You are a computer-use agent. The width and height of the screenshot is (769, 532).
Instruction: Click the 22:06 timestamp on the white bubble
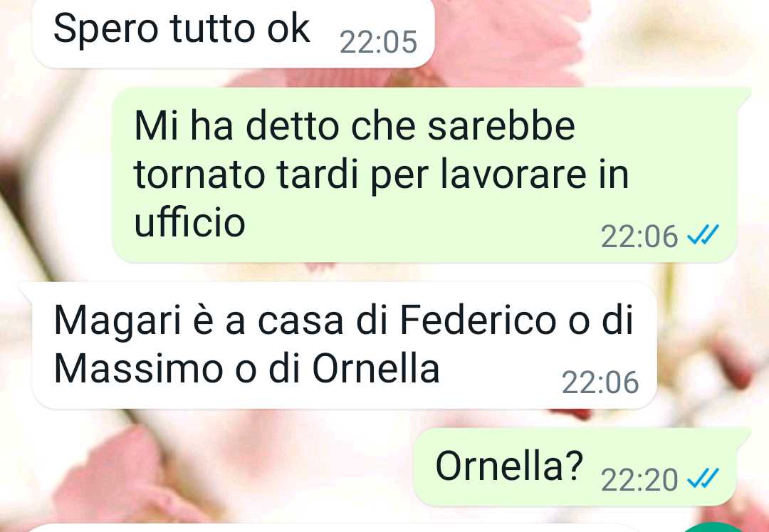[x=600, y=382]
